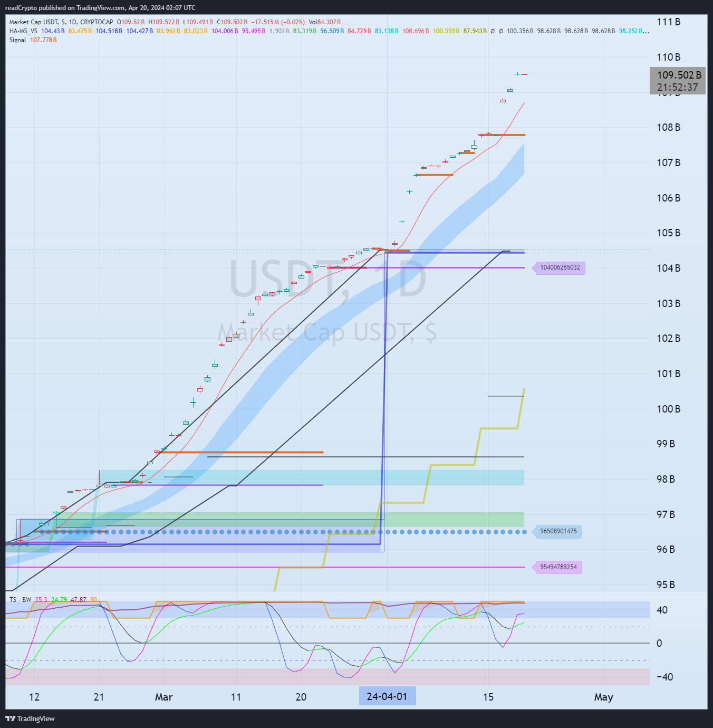Click the TS - BW value 35.3
The image size is (713, 728).
41,600
